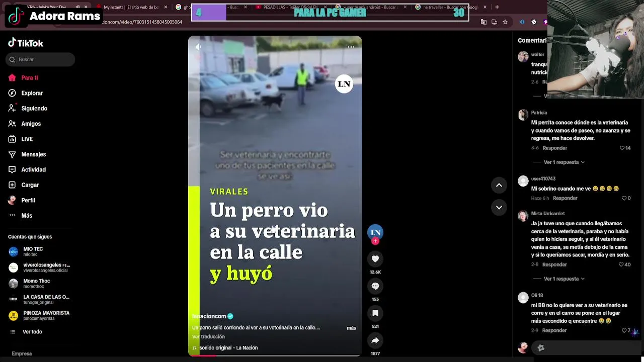Open MIO TEC account avatar in followed list
The height and width of the screenshot is (362, 644).
(x=14, y=252)
